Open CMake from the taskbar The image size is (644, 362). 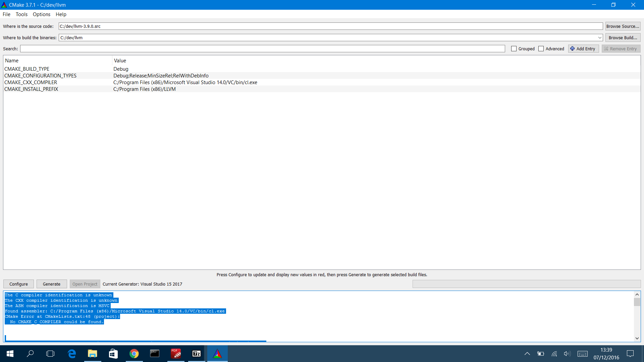click(x=217, y=354)
